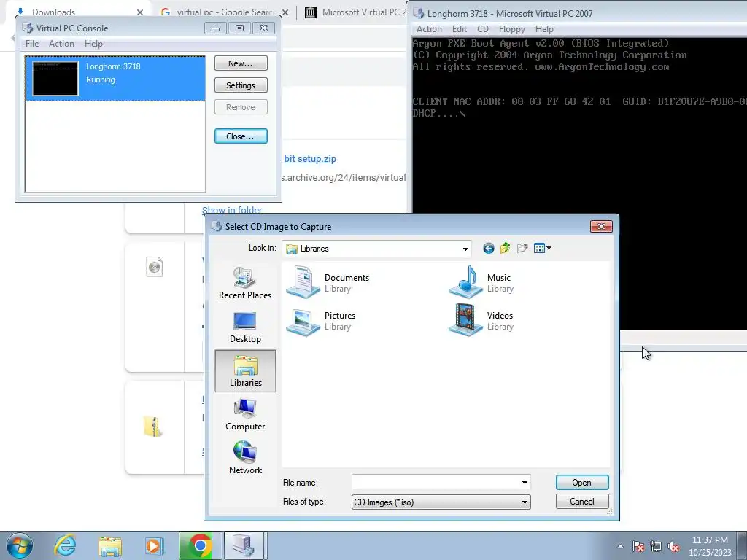This screenshot has height=560, width=747.
Task: Open Windows Media Player from taskbar
Action: 154,545
